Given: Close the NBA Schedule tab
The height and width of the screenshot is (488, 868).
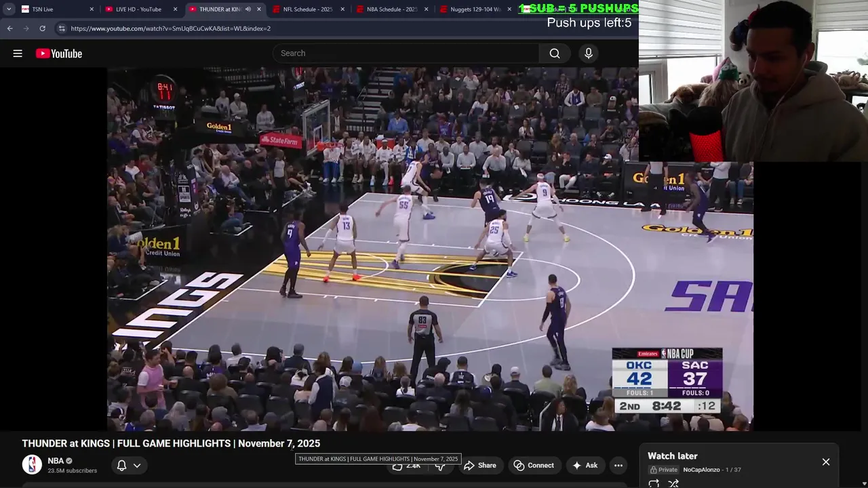Looking at the screenshot, I should pyautogui.click(x=426, y=9).
